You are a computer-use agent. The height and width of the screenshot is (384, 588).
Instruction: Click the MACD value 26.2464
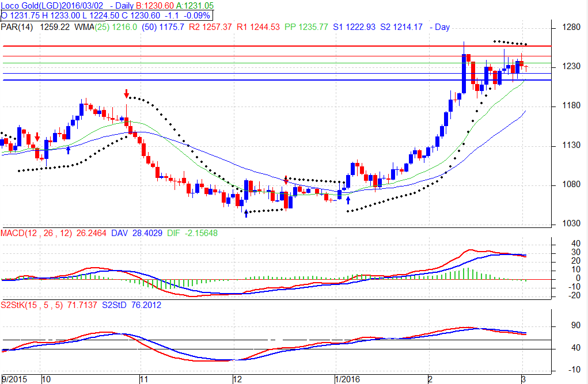tap(92, 233)
